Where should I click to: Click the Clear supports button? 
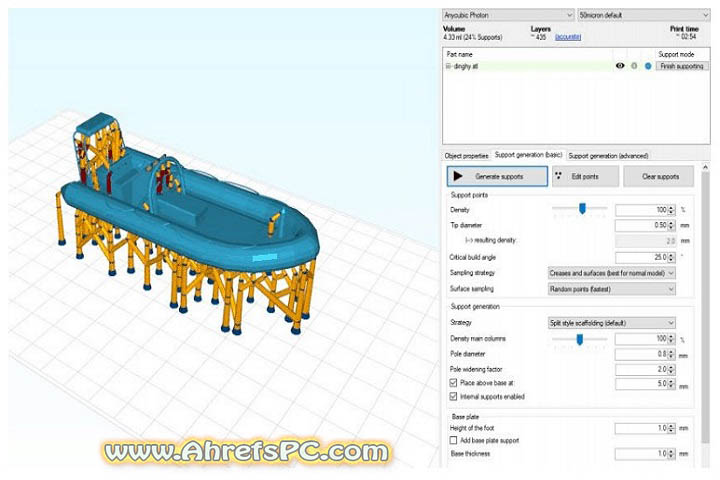pyautogui.click(x=658, y=176)
